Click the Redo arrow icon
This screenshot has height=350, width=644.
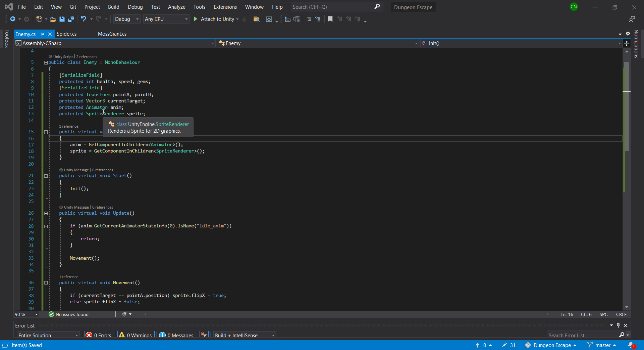pos(98,19)
